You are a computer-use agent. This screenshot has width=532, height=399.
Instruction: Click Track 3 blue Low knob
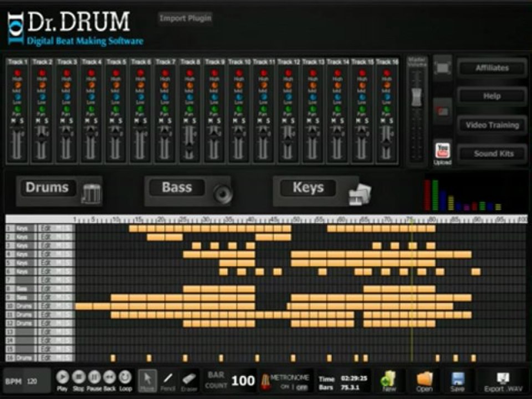pyautogui.click(x=66, y=98)
